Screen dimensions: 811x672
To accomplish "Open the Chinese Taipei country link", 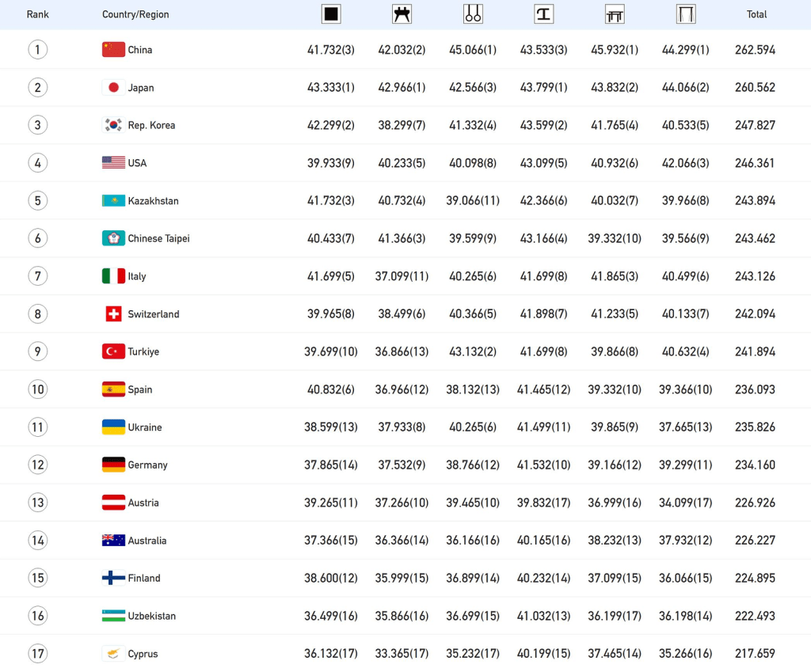I will tap(158, 238).
